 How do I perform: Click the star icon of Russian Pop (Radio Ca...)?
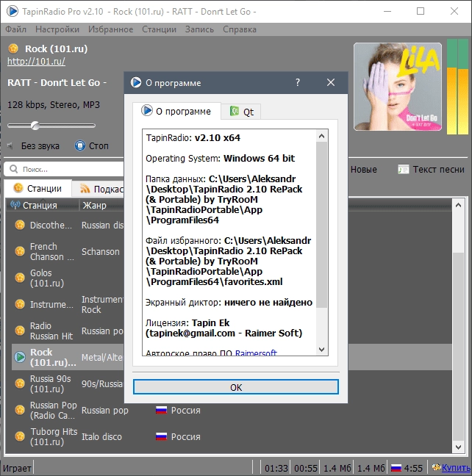(20, 410)
